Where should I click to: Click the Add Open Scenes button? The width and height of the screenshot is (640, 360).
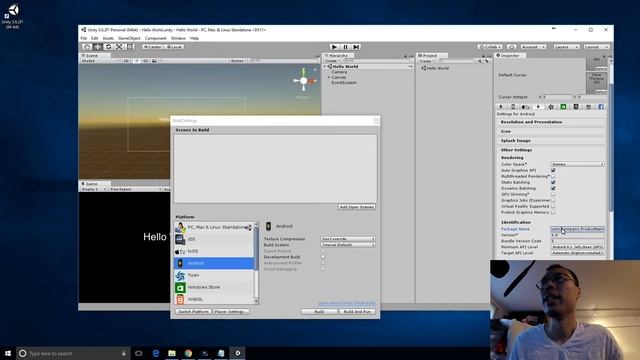click(357, 207)
